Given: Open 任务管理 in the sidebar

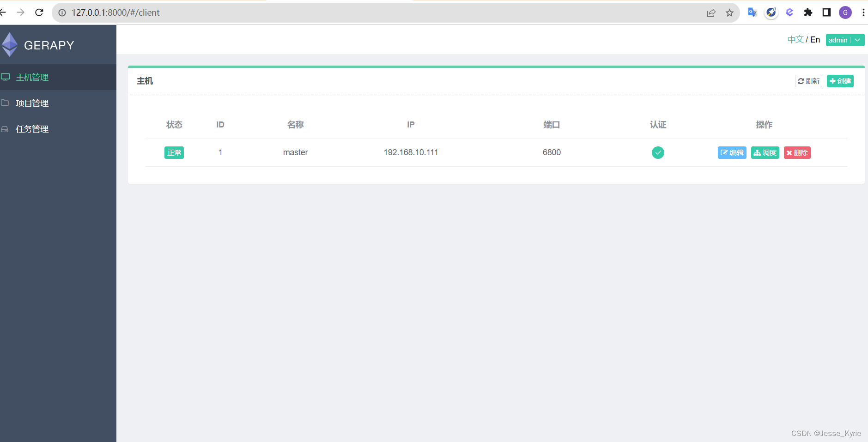Looking at the screenshot, I should tap(58, 129).
